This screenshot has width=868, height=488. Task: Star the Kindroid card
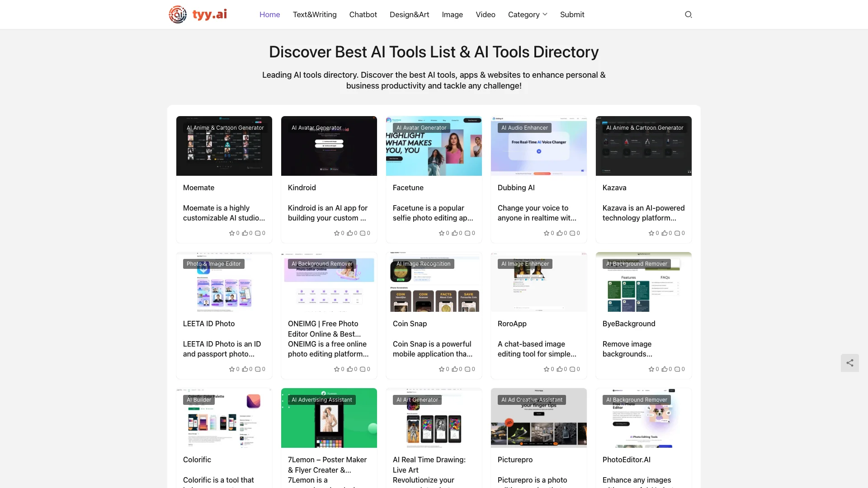point(337,233)
